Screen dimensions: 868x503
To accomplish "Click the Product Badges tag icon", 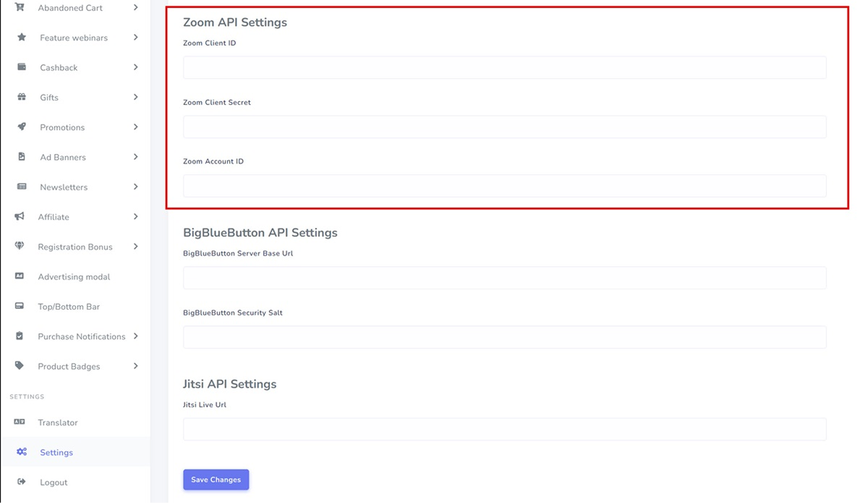I will 19,366.
